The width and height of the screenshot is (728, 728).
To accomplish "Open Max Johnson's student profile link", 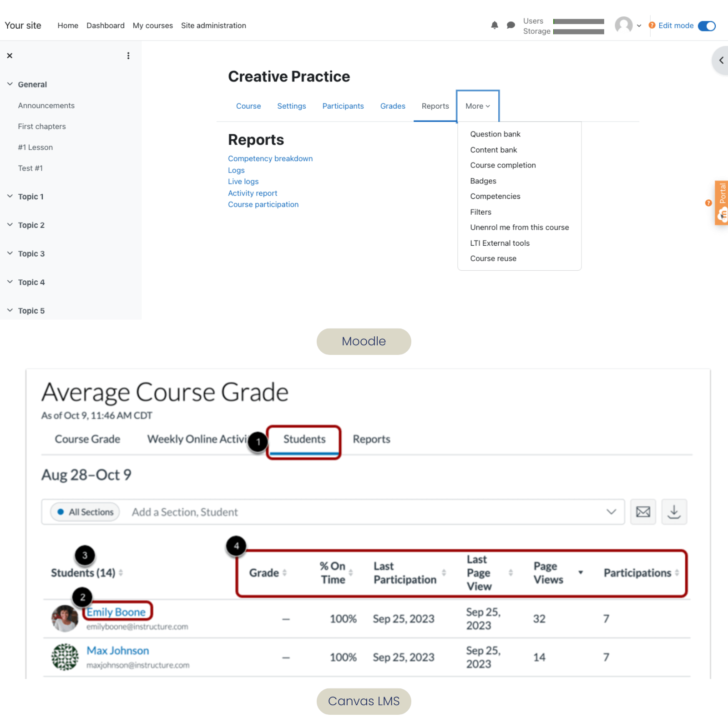I will pos(118,651).
